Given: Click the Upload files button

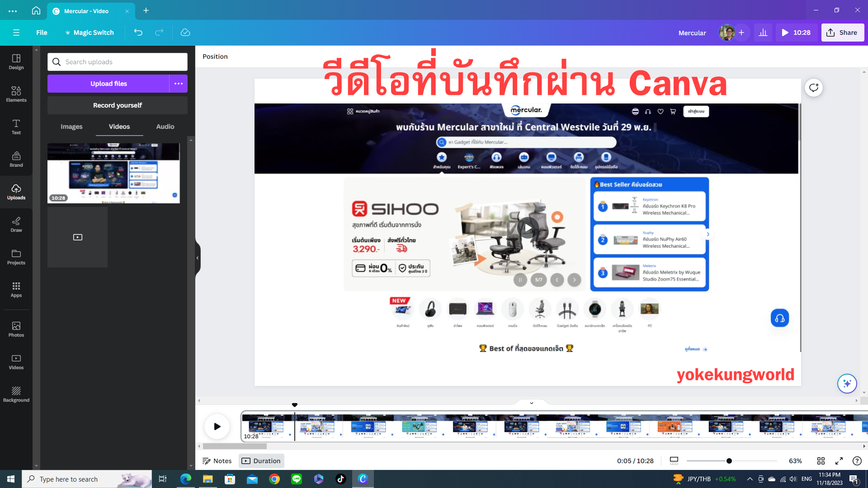Looking at the screenshot, I should pyautogui.click(x=108, y=84).
